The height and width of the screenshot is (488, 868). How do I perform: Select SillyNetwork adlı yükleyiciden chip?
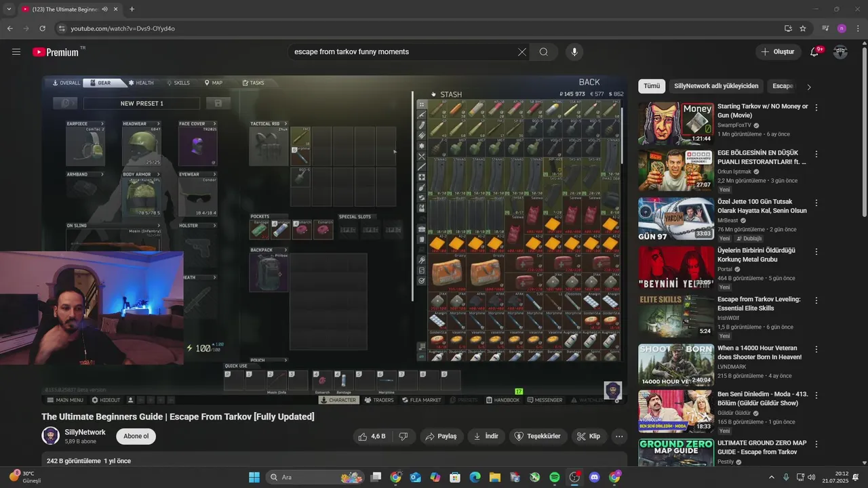[716, 86]
